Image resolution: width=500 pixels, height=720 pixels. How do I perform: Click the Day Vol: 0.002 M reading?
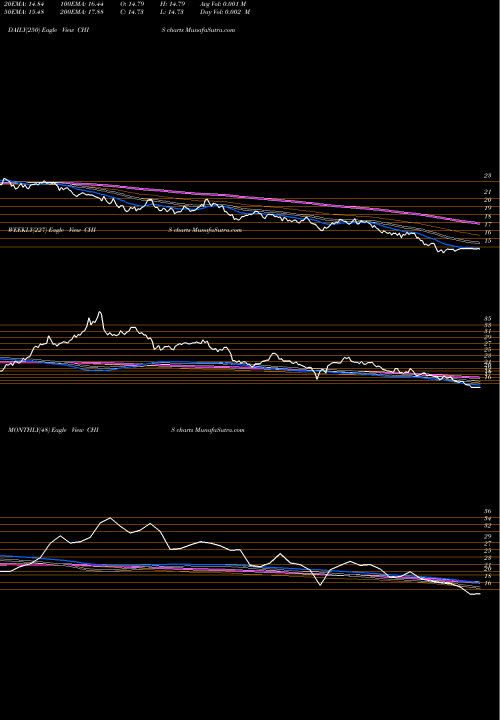coord(225,12)
